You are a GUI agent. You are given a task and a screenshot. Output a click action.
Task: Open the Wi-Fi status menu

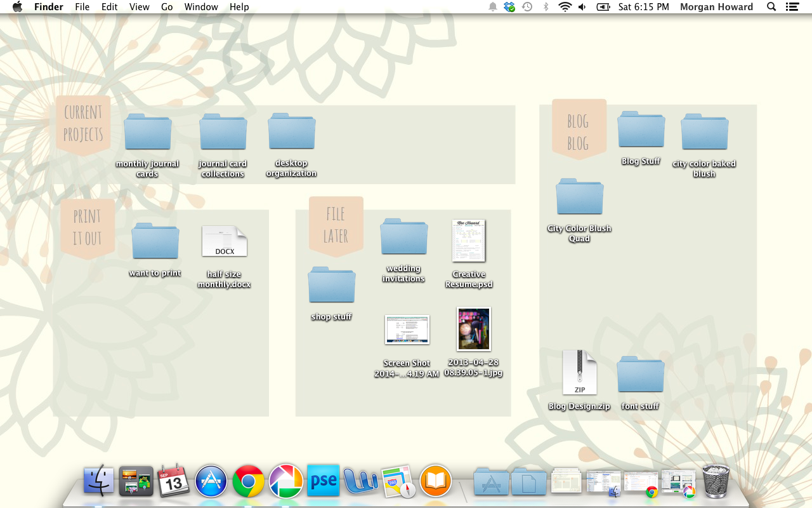(x=565, y=7)
